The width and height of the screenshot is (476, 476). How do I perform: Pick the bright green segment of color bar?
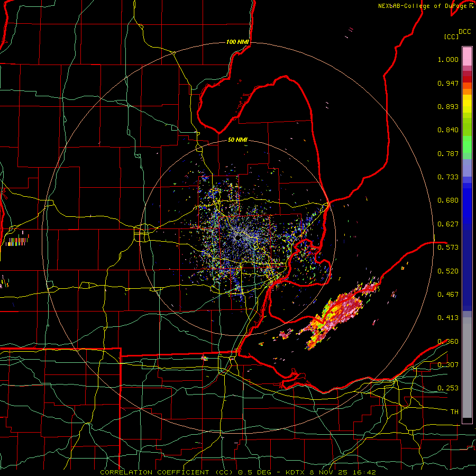[467, 144]
